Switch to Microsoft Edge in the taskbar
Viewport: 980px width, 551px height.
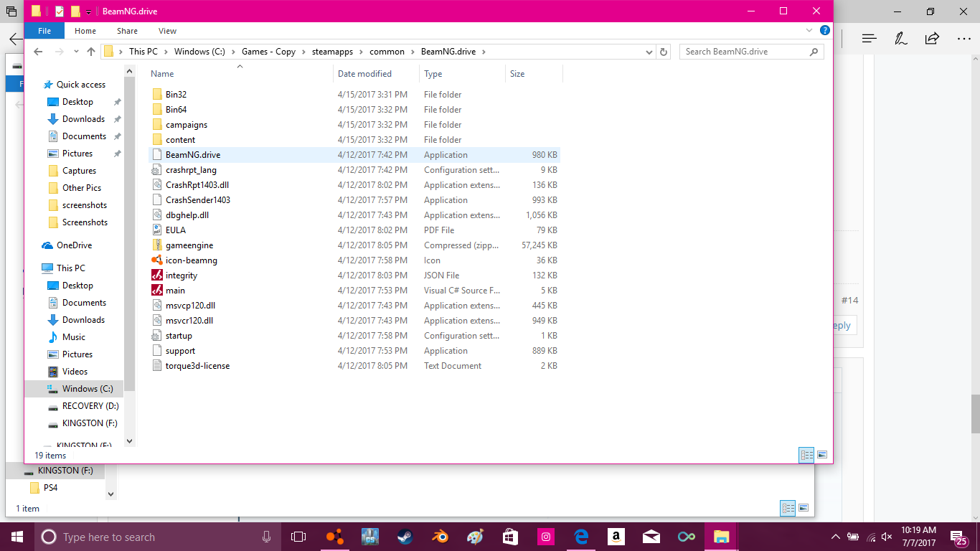581,537
